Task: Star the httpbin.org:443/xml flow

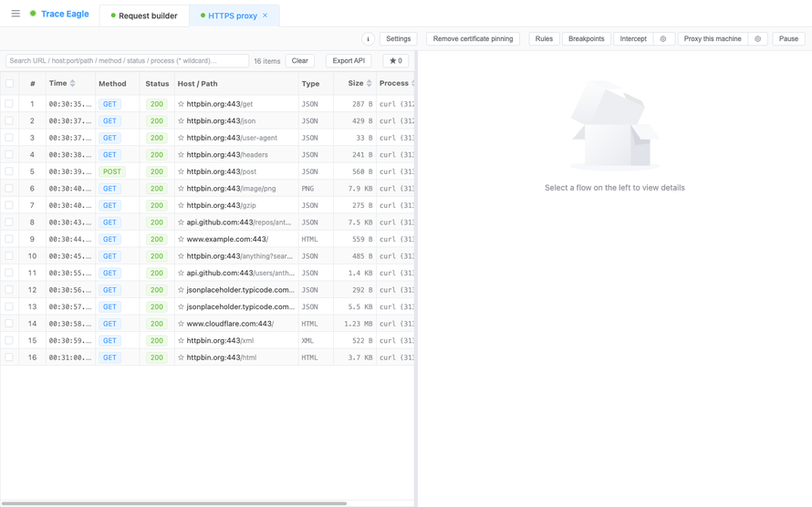Action: point(181,340)
